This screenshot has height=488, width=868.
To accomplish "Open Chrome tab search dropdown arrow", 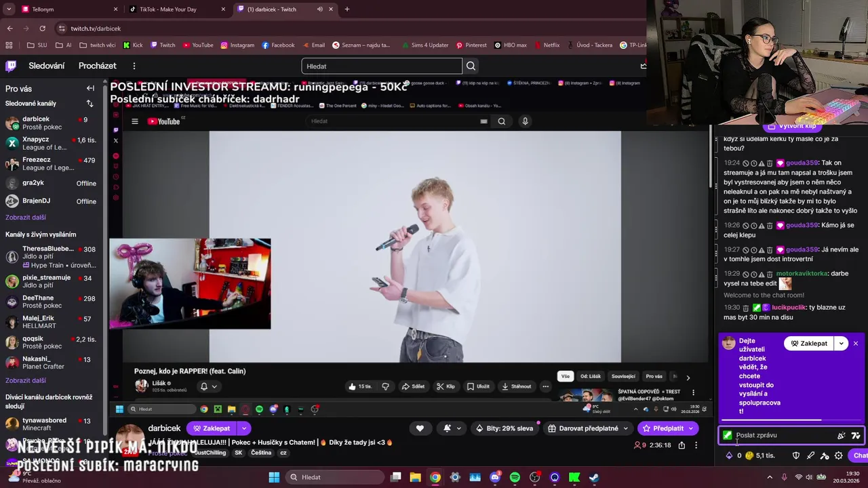I will (x=8, y=9).
